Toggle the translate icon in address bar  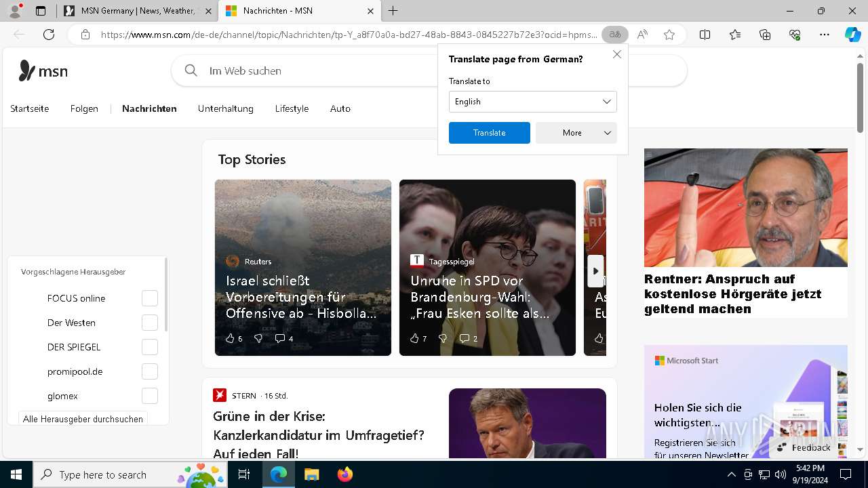[615, 35]
